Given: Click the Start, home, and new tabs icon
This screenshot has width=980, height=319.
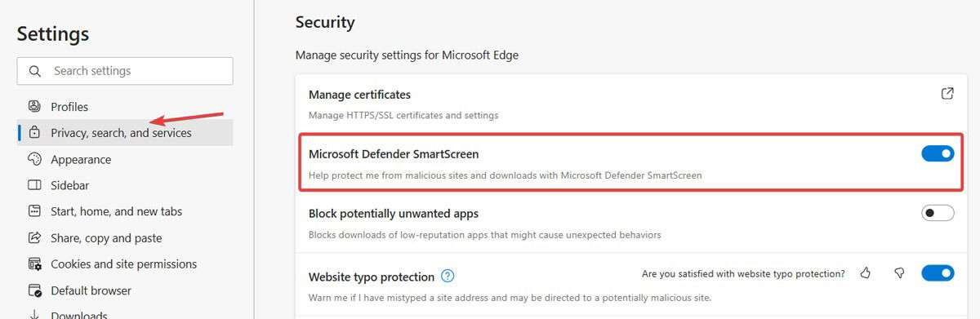Looking at the screenshot, I should coord(34,211).
